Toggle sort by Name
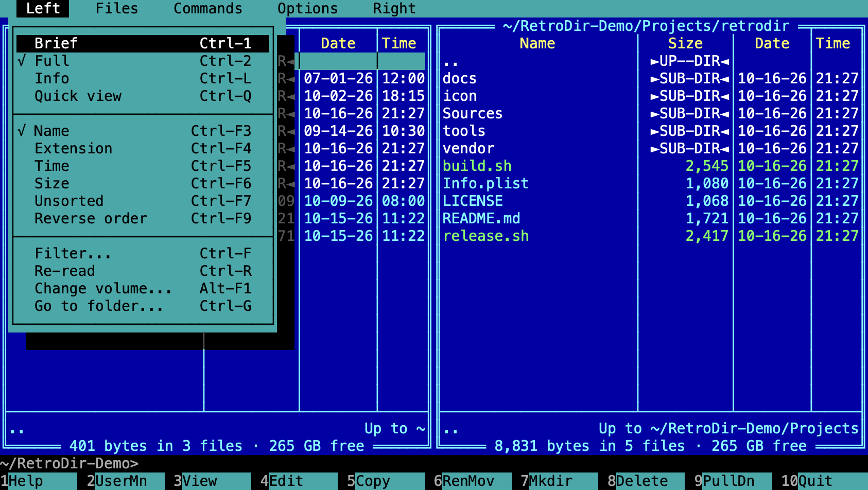The image size is (868, 490). 143,131
